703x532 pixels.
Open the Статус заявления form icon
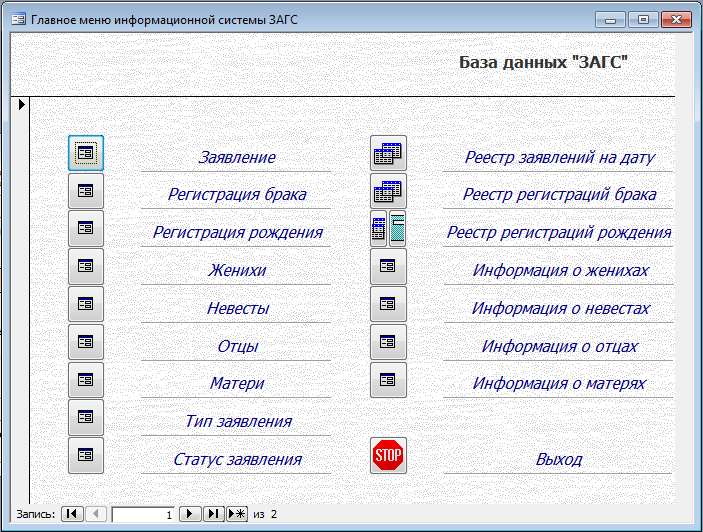pyautogui.click(x=86, y=455)
